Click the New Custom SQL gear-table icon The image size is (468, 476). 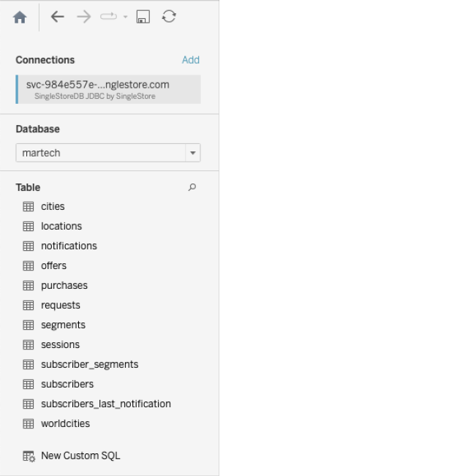pos(29,456)
